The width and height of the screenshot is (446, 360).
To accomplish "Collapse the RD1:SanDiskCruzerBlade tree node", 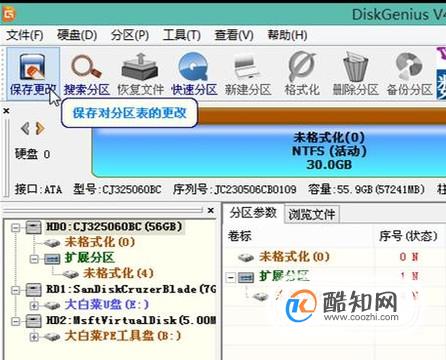I will click(x=15, y=290).
